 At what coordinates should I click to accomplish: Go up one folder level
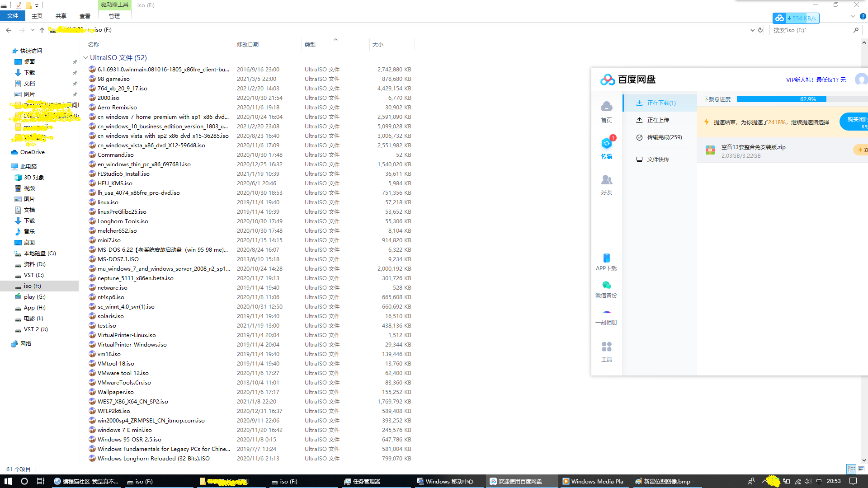pyautogui.click(x=42, y=30)
